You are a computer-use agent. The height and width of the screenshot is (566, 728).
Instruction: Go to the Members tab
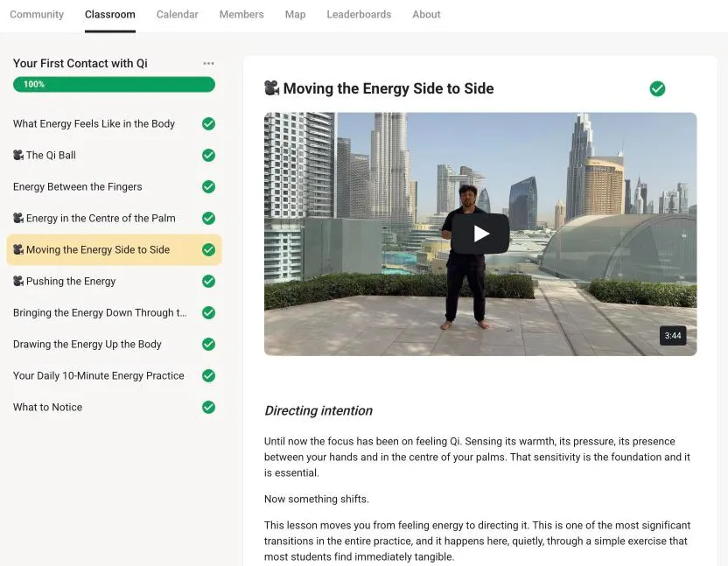pyautogui.click(x=241, y=14)
